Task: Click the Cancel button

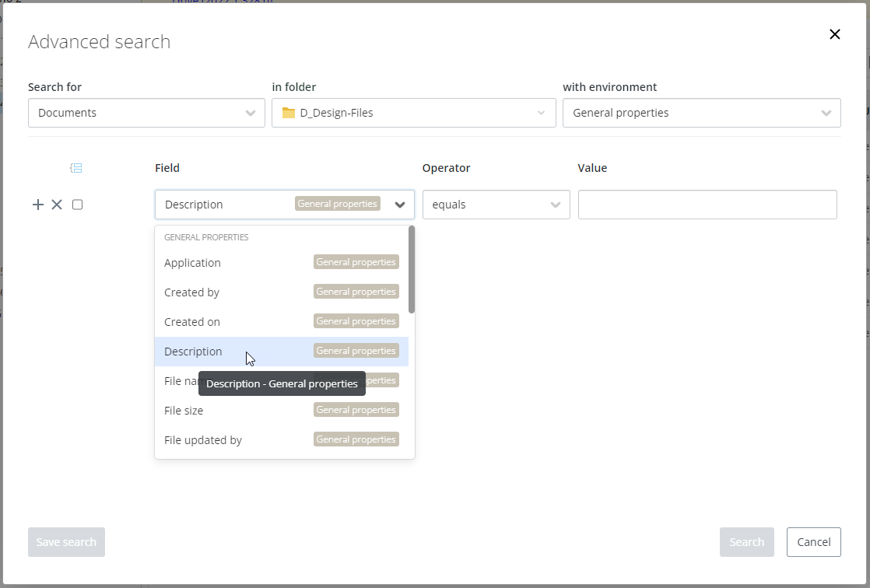Action: coord(813,542)
